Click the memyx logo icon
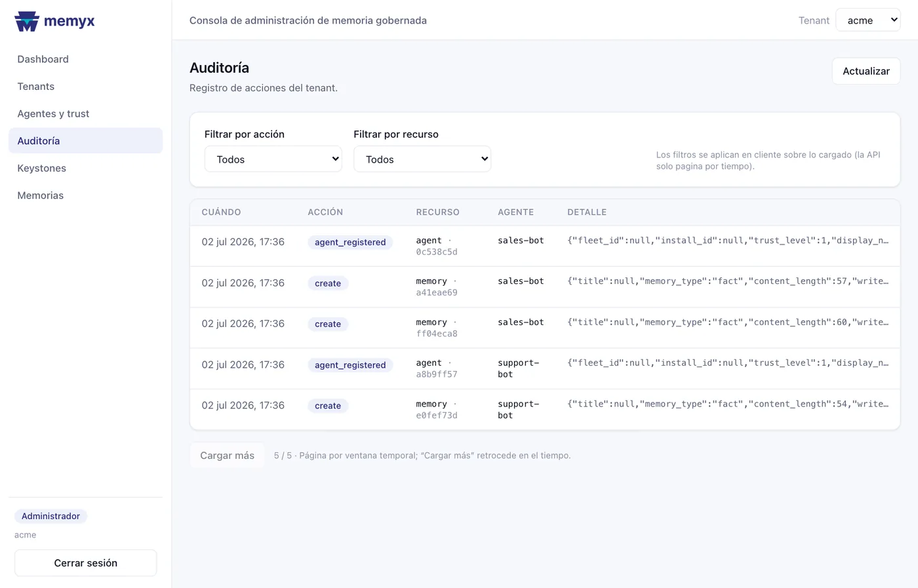 tap(27, 21)
